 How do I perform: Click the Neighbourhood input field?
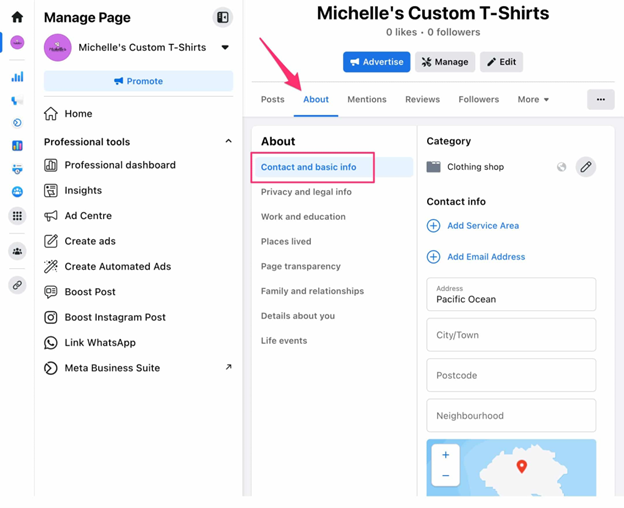click(x=511, y=416)
